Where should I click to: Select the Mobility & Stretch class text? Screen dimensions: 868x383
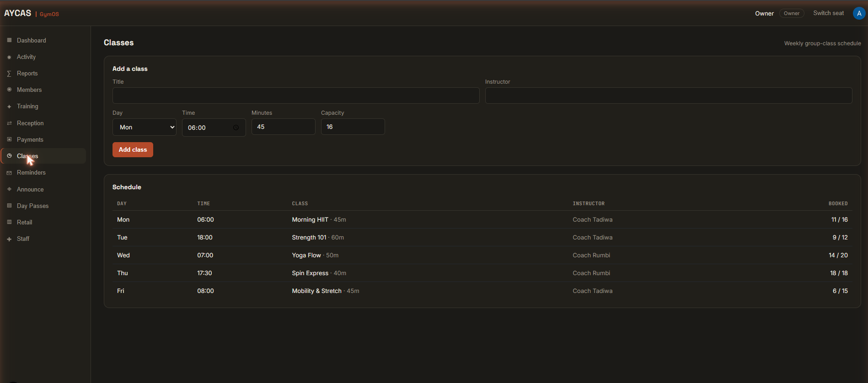(316, 291)
